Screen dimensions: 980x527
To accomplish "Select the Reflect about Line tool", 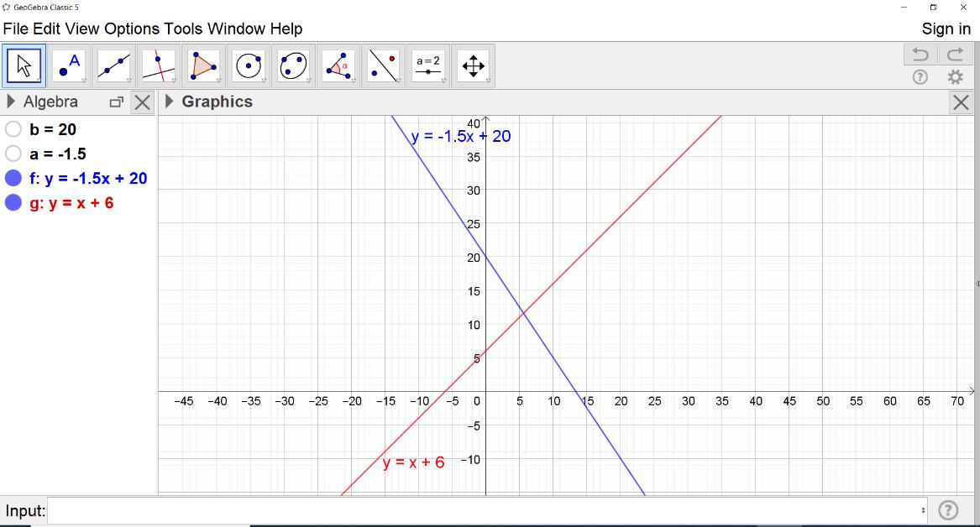I will point(383,65).
